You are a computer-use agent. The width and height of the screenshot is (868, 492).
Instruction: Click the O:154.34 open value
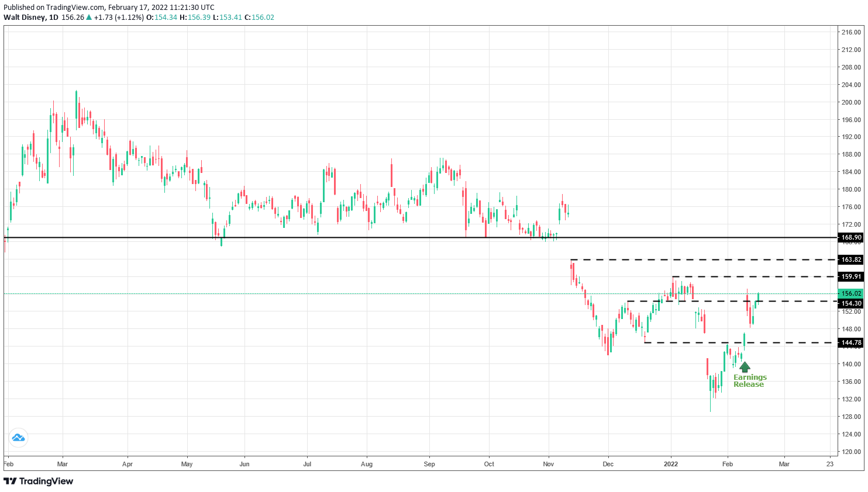161,18
